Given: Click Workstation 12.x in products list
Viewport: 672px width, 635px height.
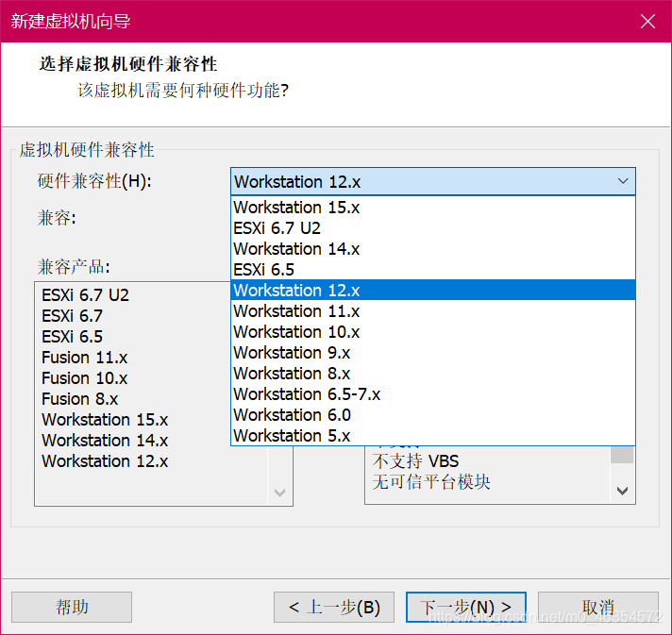Looking at the screenshot, I should [105, 461].
